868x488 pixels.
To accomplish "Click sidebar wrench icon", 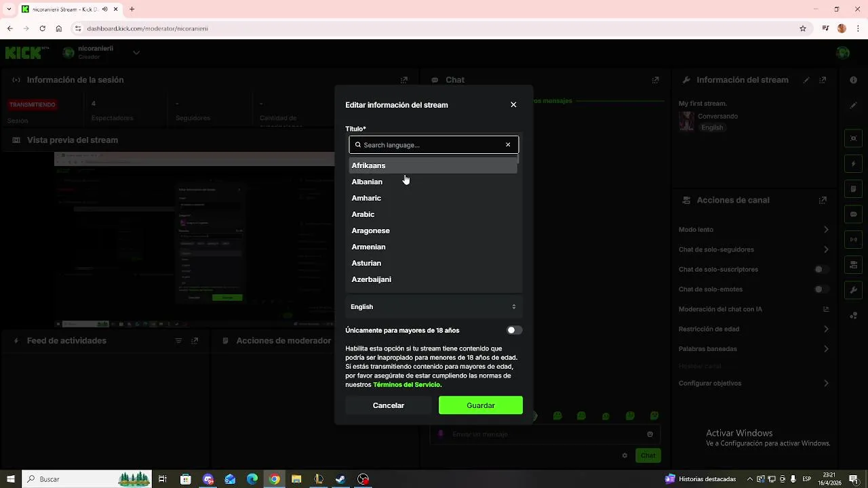I will pos(854,290).
